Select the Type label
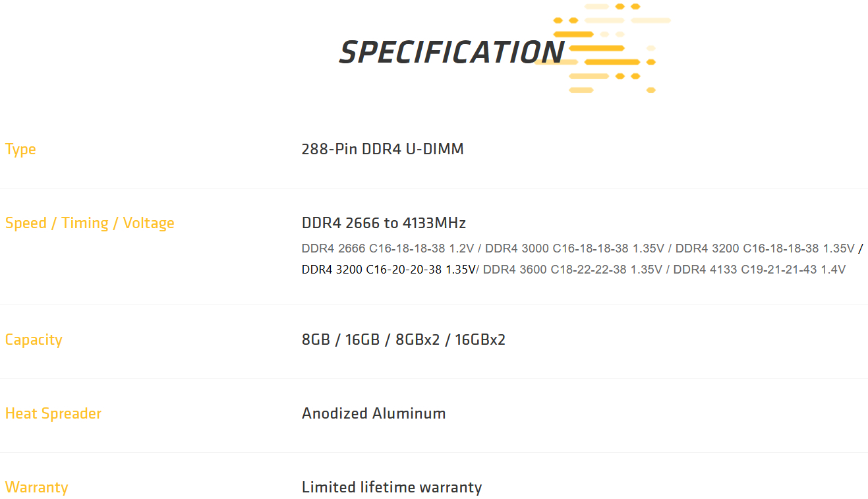 tap(20, 149)
